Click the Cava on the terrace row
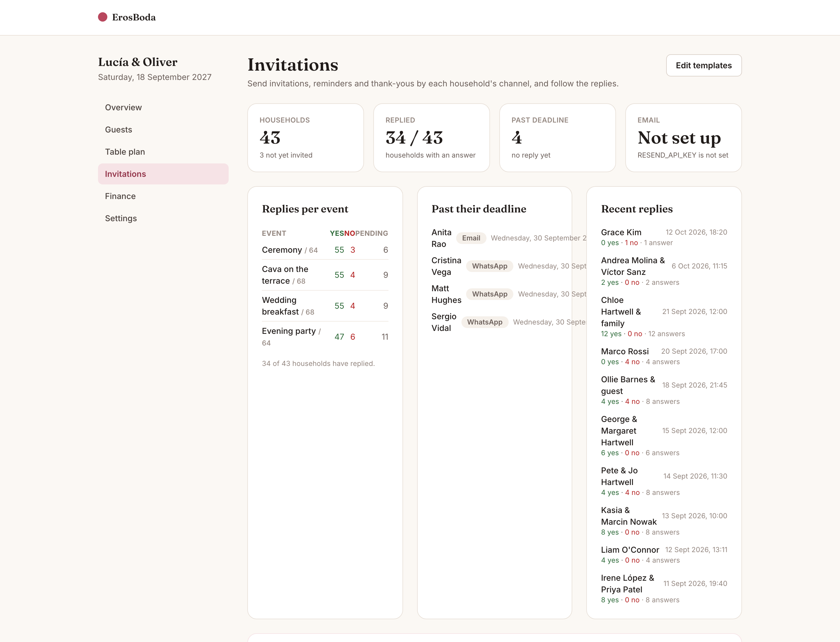This screenshot has width=840, height=642. 325,275
